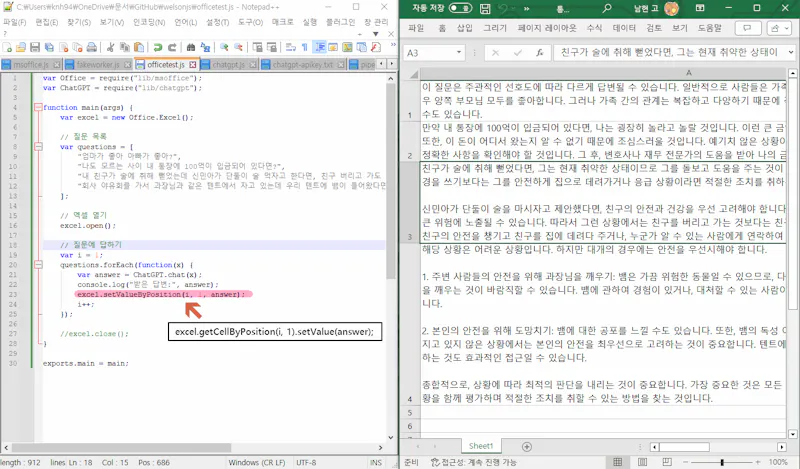The image size is (800, 469).
Task: Click the Excel search magnifier icon
Action: (x=607, y=8)
